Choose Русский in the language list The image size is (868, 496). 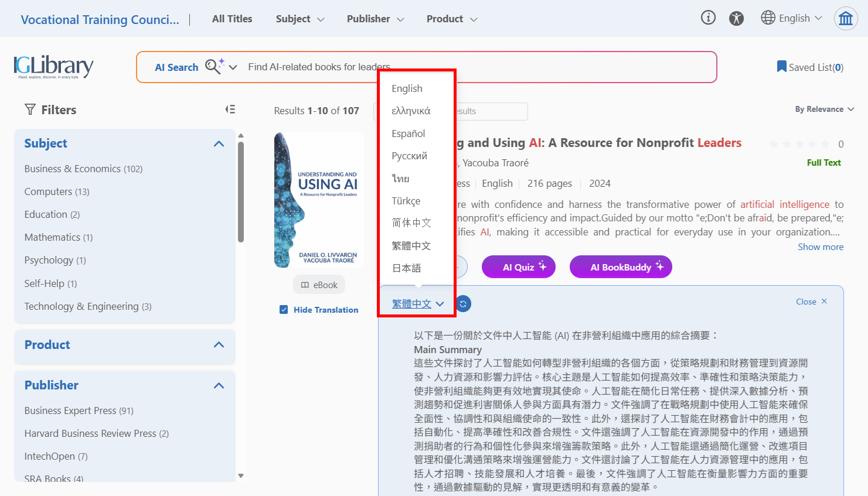(410, 156)
